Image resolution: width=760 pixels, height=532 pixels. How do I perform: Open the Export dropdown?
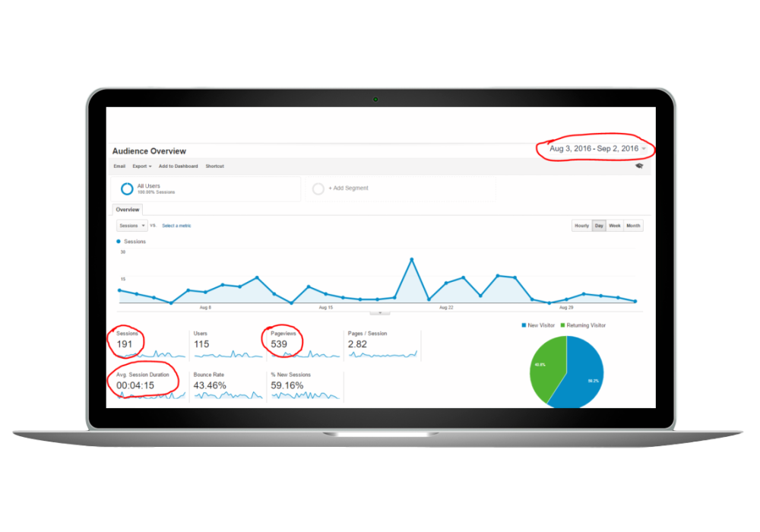click(x=142, y=166)
